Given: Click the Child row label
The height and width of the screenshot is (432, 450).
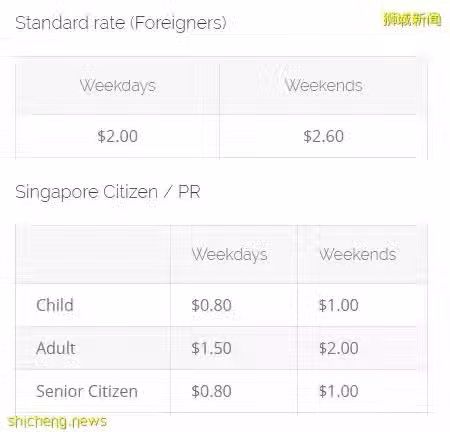Looking at the screenshot, I should [55, 305].
